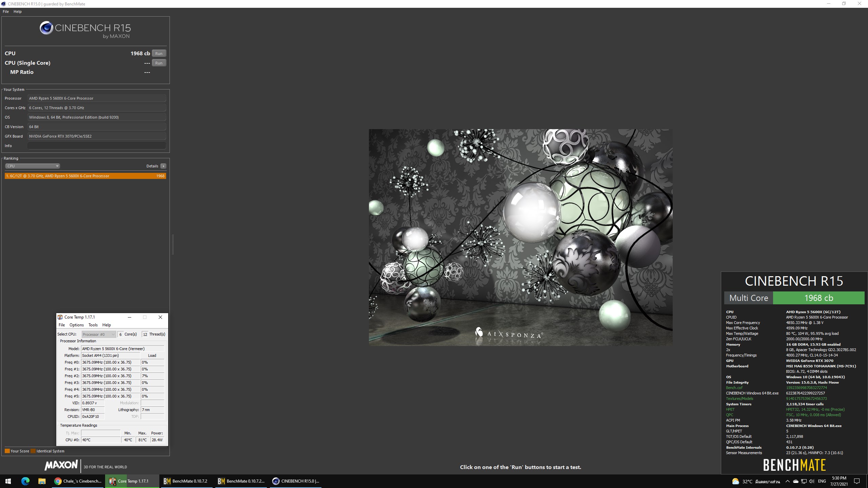
Task: Click the Processor name field
Action: click(x=97, y=98)
